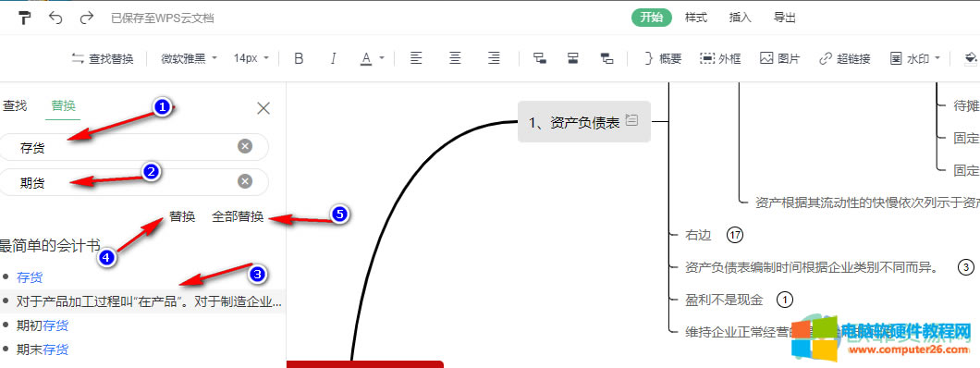This screenshot has height=368, width=980.
Task: Select the 对于产品加工过程 search result
Action: click(143, 301)
